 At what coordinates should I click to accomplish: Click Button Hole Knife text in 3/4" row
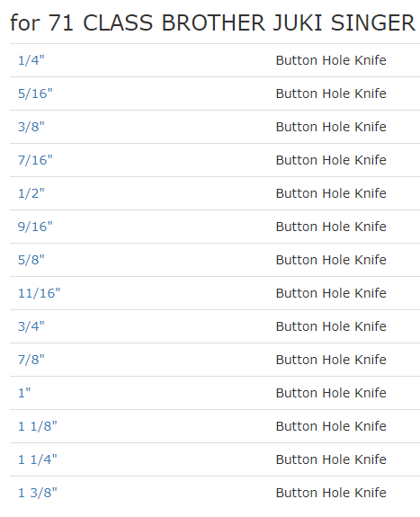tap(331, 326)
